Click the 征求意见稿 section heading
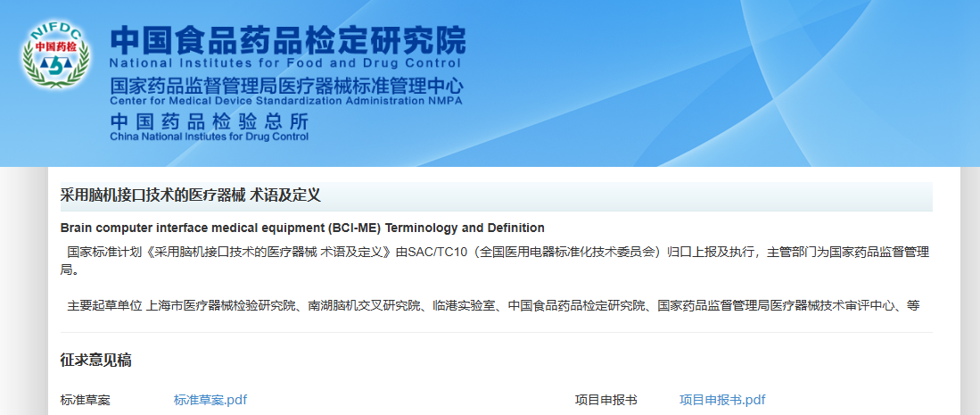Image resolution: width=980 pixels, height=415 pixels. pyautogui.click(x=95, y=361)
